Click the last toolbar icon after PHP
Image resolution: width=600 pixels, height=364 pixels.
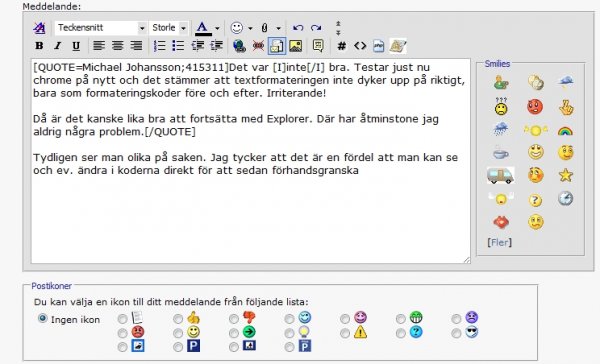click(398, 46)
